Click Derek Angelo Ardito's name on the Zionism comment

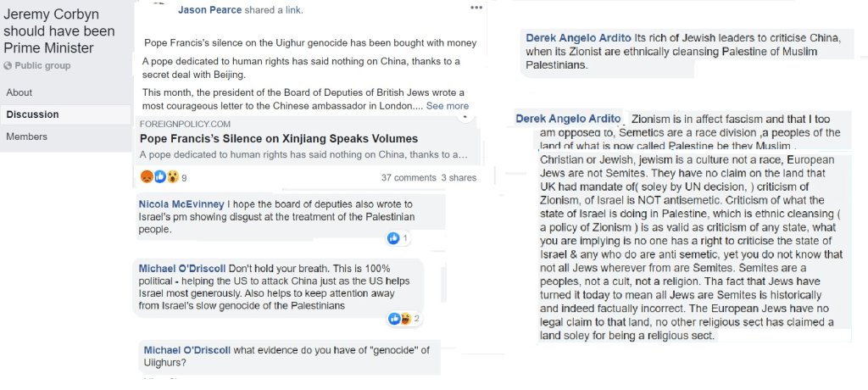[x=568, y=119]
